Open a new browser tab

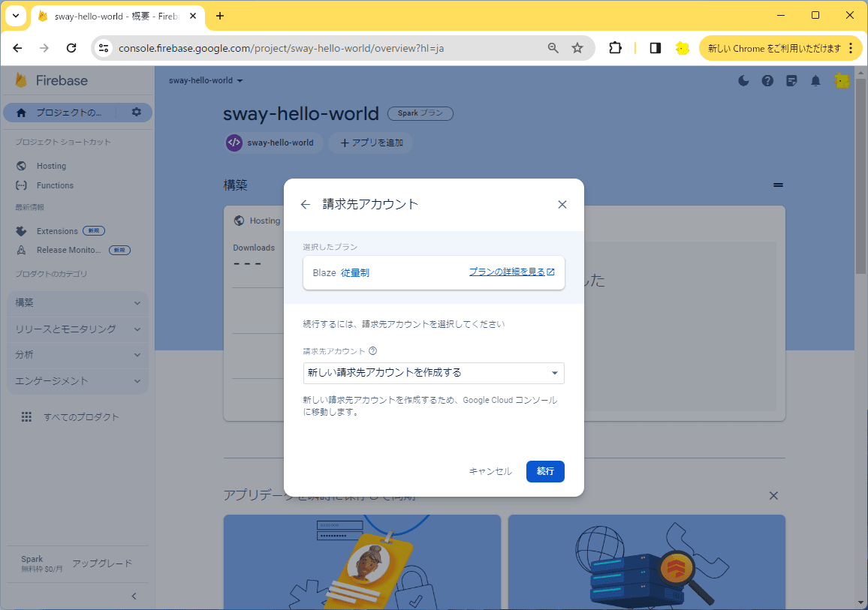pos(220,16)
